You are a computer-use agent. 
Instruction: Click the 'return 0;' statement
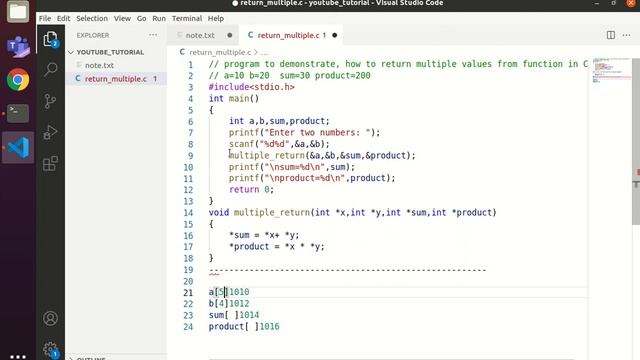click(x=251, y=189)
